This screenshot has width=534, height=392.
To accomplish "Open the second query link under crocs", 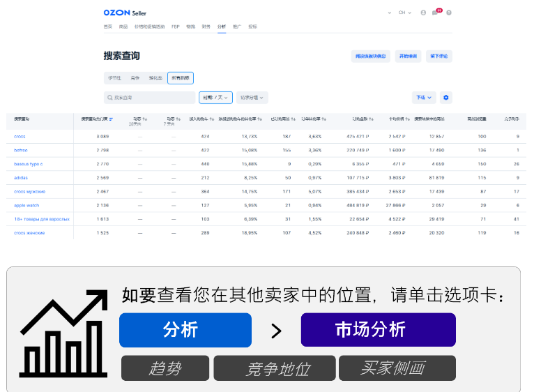I will (21, 151).
